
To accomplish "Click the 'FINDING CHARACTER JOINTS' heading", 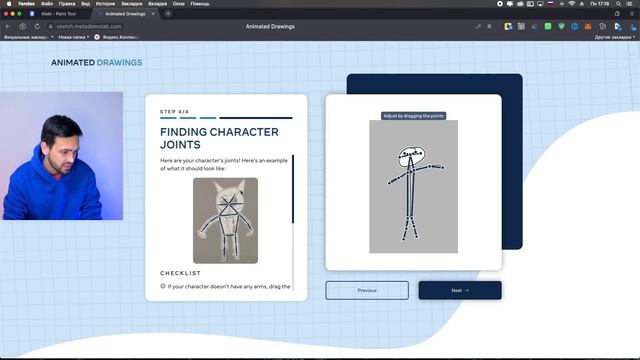I will tap(219, 138).
